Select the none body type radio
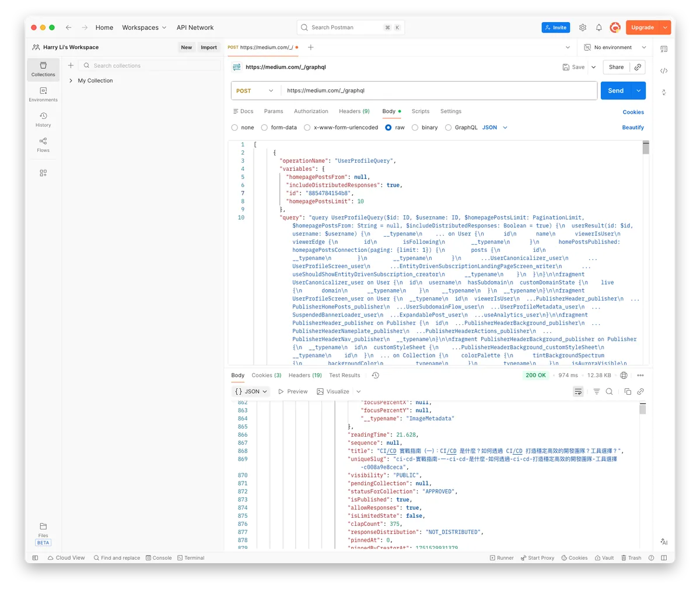Image resolution: width=700 pixels, height=597 pixels. pyautogui.click(x=235, y=128)
